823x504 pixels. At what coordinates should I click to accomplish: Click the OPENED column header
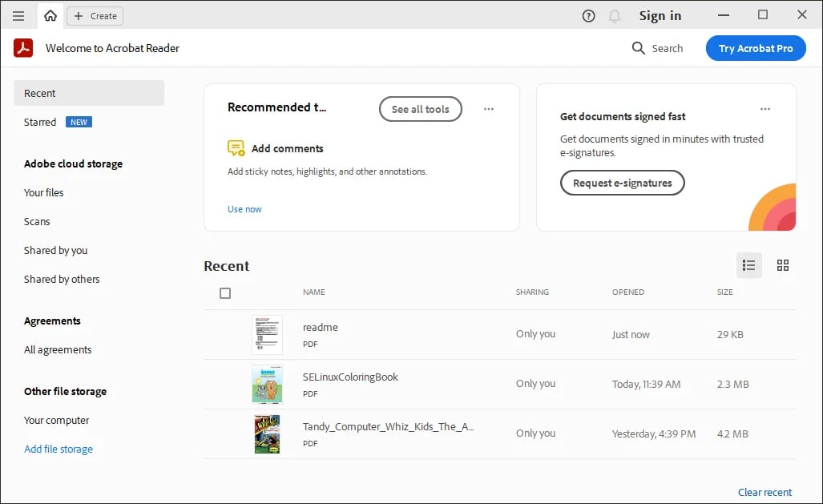627,292
